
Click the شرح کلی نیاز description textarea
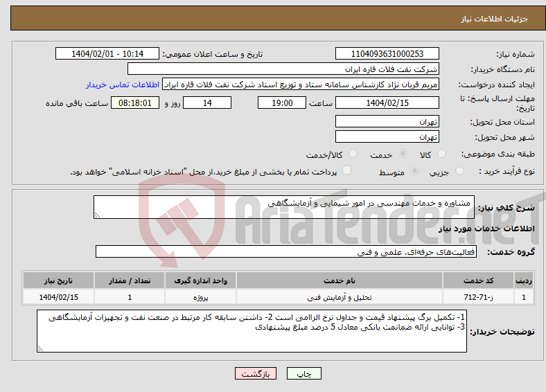click(284, 207)
